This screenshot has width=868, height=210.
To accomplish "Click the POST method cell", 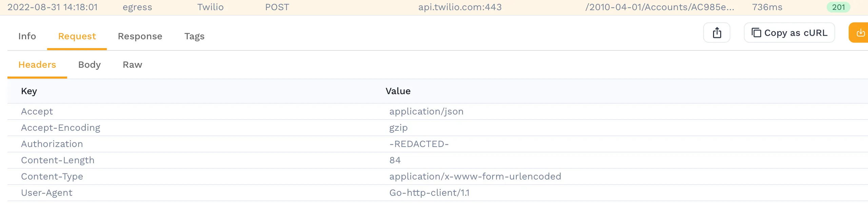I will pyautogui.click(x=277, y=7).
